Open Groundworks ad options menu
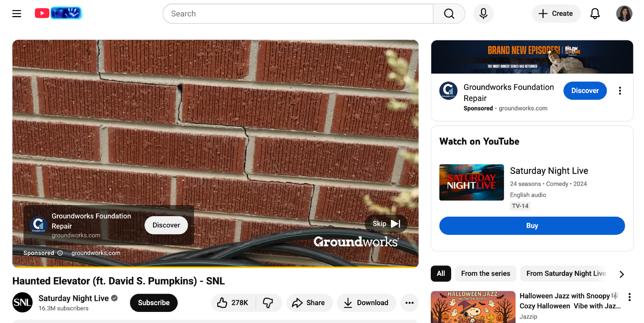 (620, 91)
